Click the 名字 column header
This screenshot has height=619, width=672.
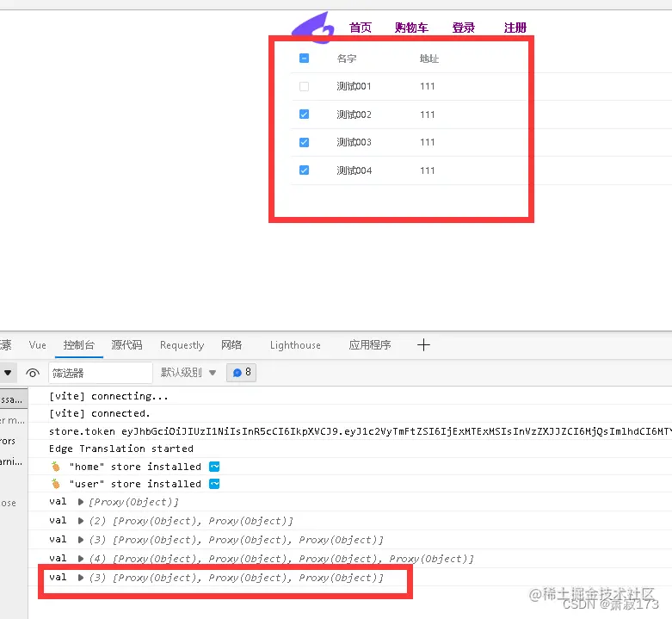[x=346, y=59]
